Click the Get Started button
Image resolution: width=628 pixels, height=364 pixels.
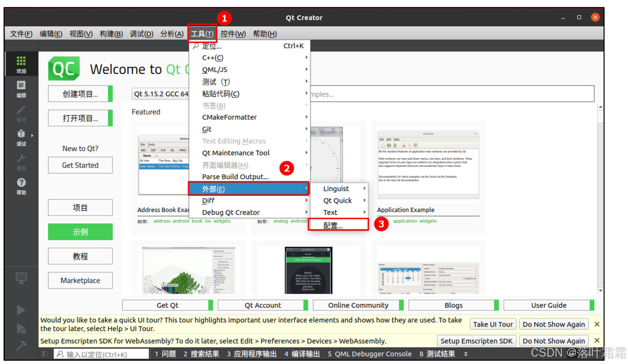coord(80,165)
